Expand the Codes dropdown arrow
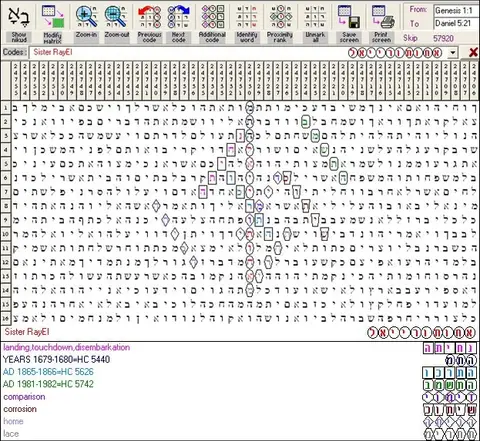The image size is (480, 441). (452, 53)
